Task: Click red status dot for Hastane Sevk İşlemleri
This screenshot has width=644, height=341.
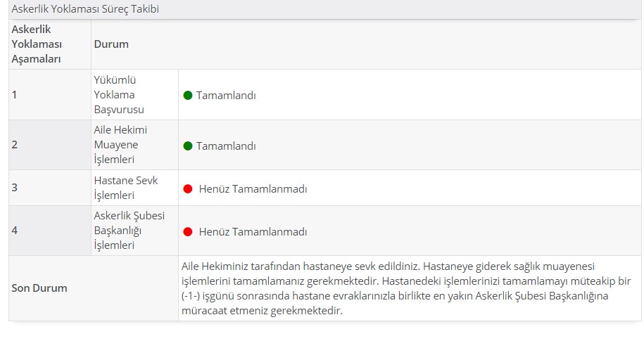Action: 188,189
